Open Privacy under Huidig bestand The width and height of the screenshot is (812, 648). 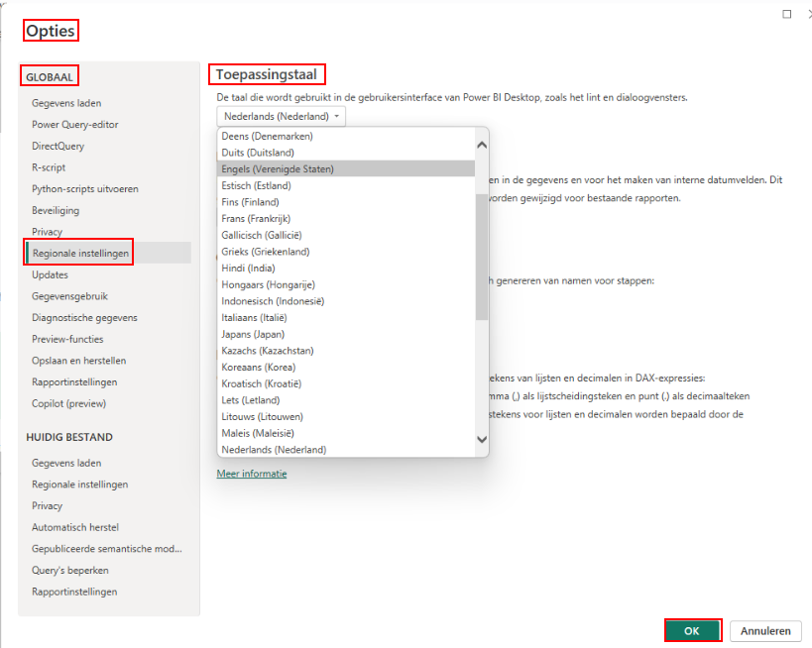coord(48,506)
